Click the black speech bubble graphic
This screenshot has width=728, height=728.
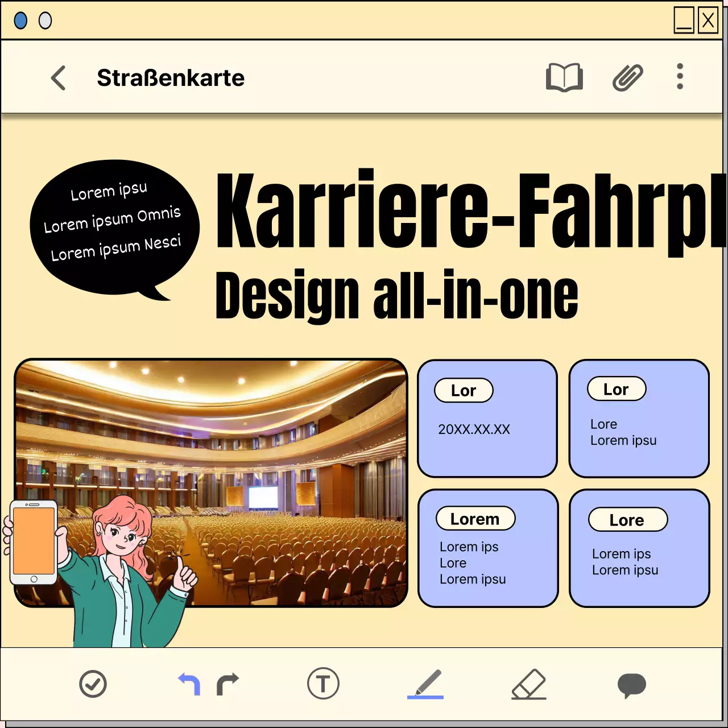[114, 222]
